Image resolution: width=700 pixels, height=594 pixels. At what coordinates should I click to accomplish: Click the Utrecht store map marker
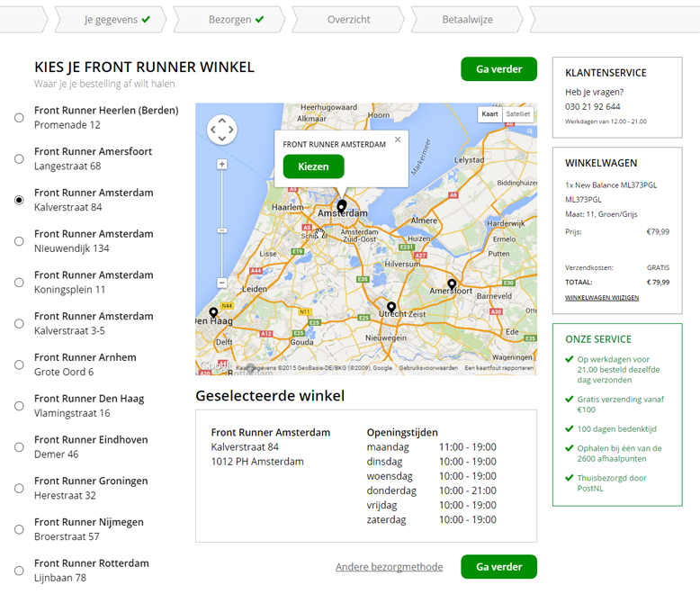pyautogui.click(x=391, y=307)
